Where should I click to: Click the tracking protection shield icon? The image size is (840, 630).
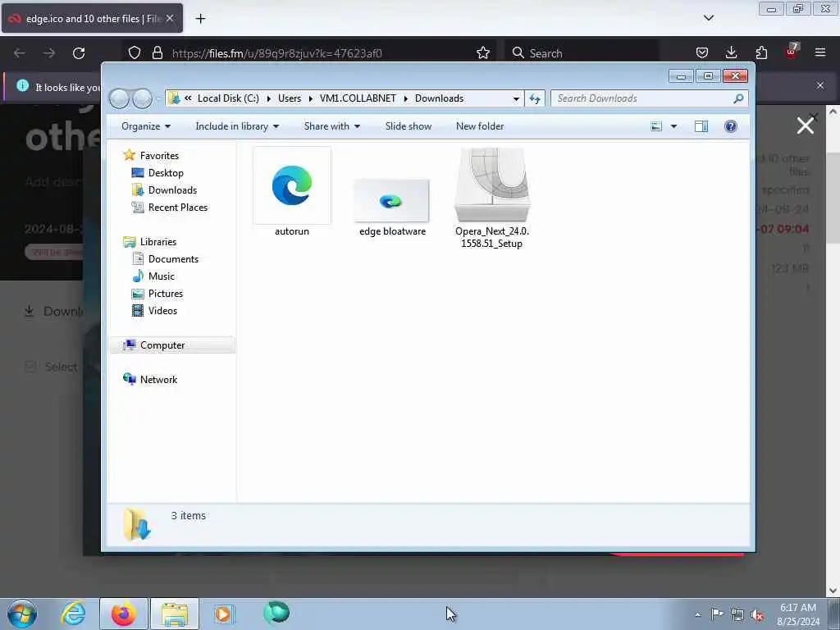(x=135, y=53)
